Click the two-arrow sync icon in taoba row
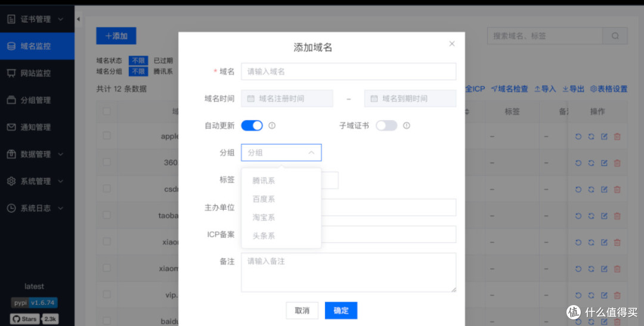This screenshot has height=326, width=644. [x=591, y=216]
